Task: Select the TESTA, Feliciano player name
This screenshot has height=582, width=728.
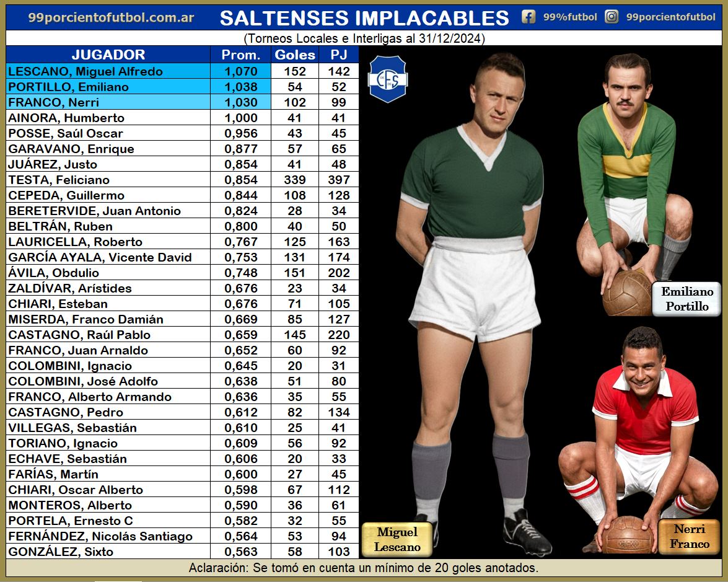Action: tap(59, 180)
